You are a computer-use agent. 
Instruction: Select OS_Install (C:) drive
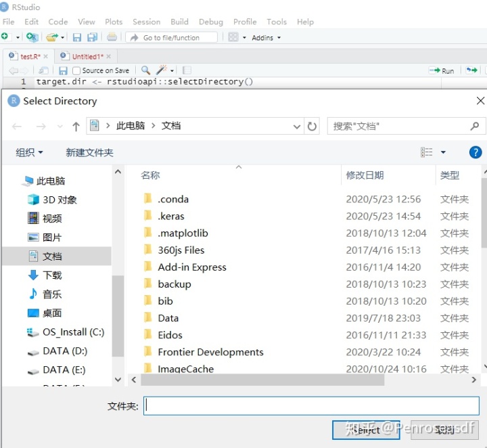[x=66, y=332]
